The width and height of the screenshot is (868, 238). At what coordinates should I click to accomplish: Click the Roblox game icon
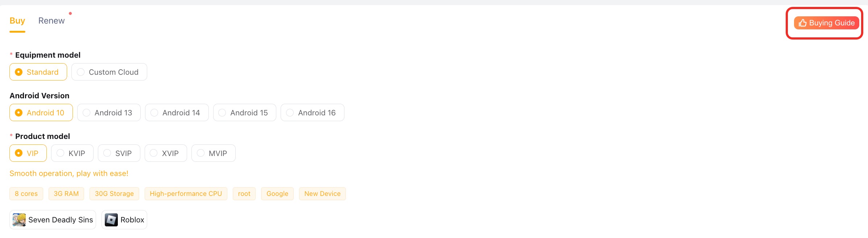111,220
